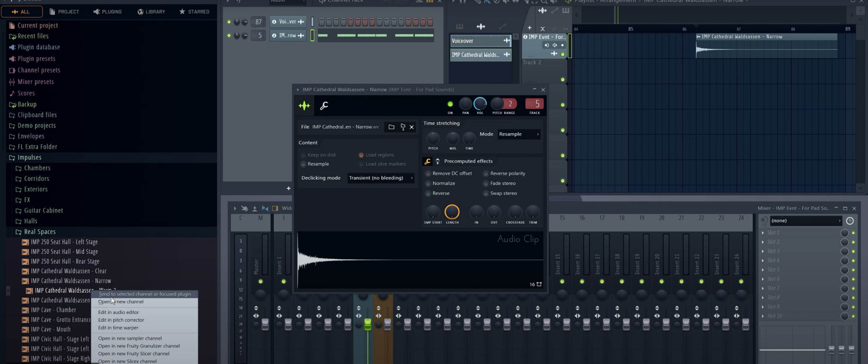Click the audio waveform icon above the picker panel
The height and width of the screenshot is (364, 868).
pyautogui.click(x=481, y=27)
